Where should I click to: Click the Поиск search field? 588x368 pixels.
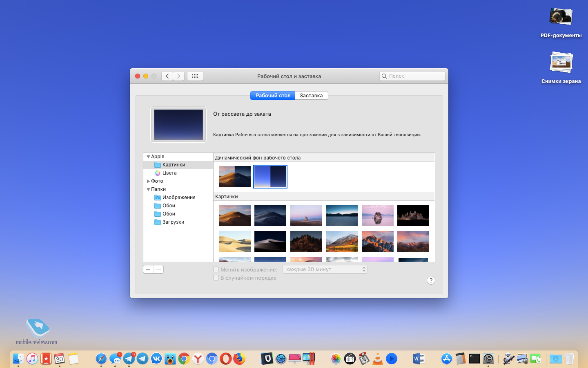pos(412,76)
